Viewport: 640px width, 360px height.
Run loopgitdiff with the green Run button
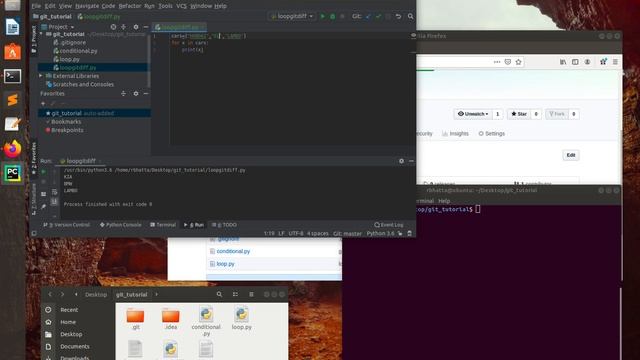click(x=322, y=16)
